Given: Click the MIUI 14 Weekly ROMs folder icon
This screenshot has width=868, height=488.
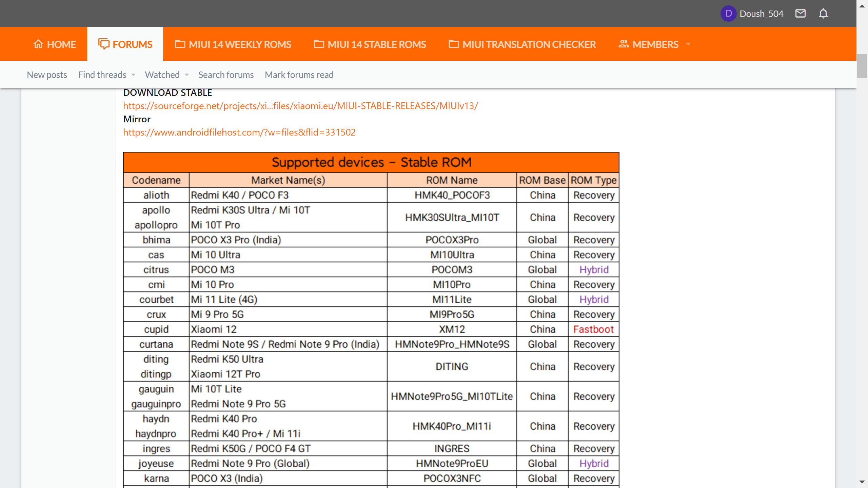Looking at the screenshot, I should pos(180,44).
